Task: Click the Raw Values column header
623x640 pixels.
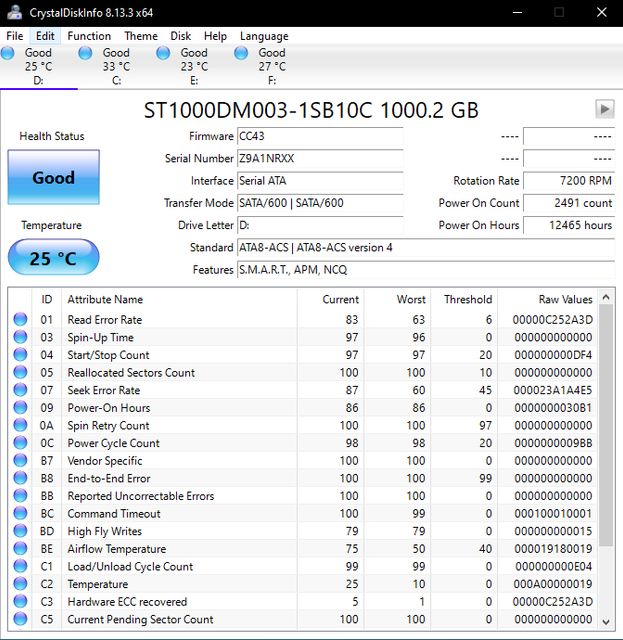Action: tap(547, 299)
